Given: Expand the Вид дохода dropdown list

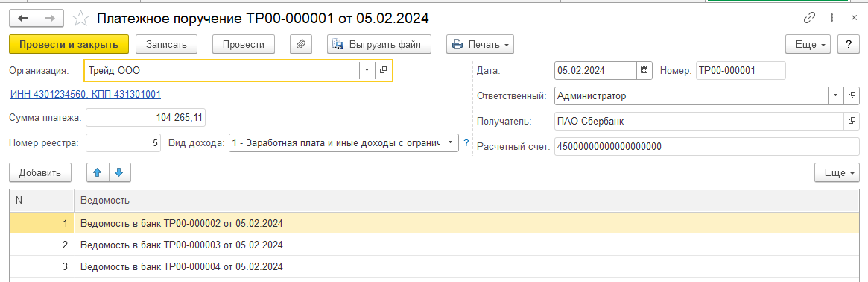Looking at the screenshot, I should [x=451, y=142].
